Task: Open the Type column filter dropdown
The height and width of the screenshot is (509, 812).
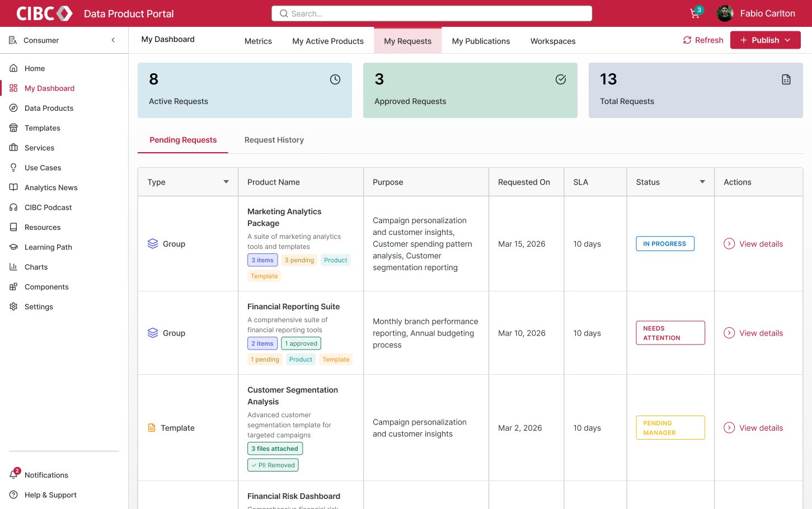Action: 226,182
